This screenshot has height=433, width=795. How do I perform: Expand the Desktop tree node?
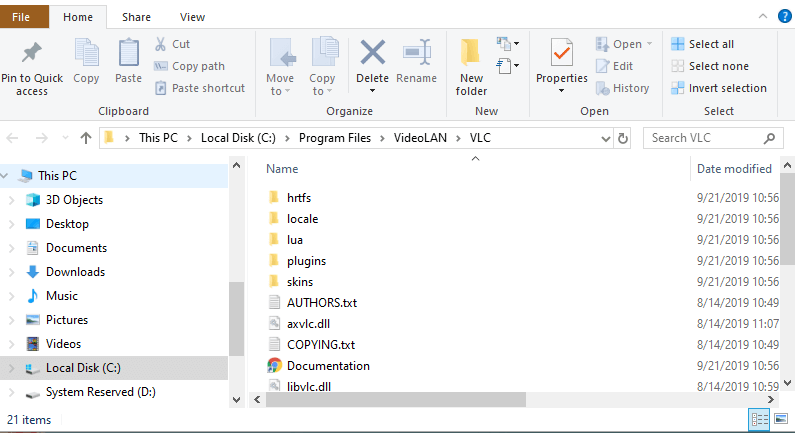[x=11, y=224]
